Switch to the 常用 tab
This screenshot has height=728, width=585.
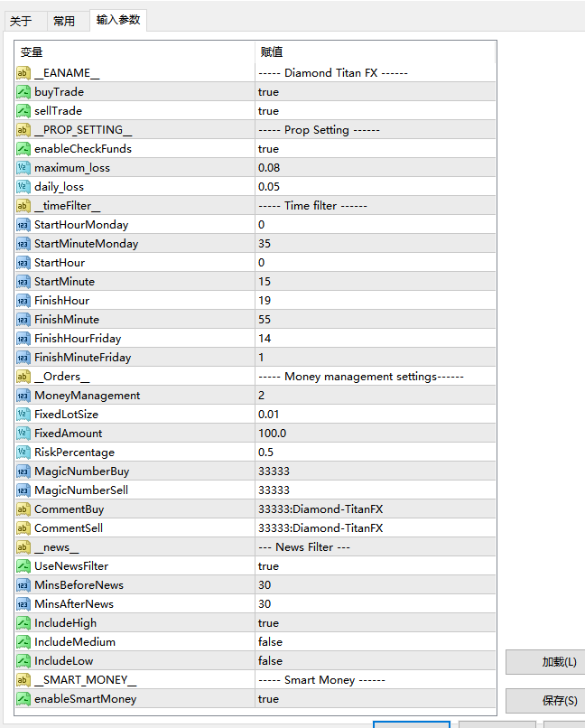(68, 21)
